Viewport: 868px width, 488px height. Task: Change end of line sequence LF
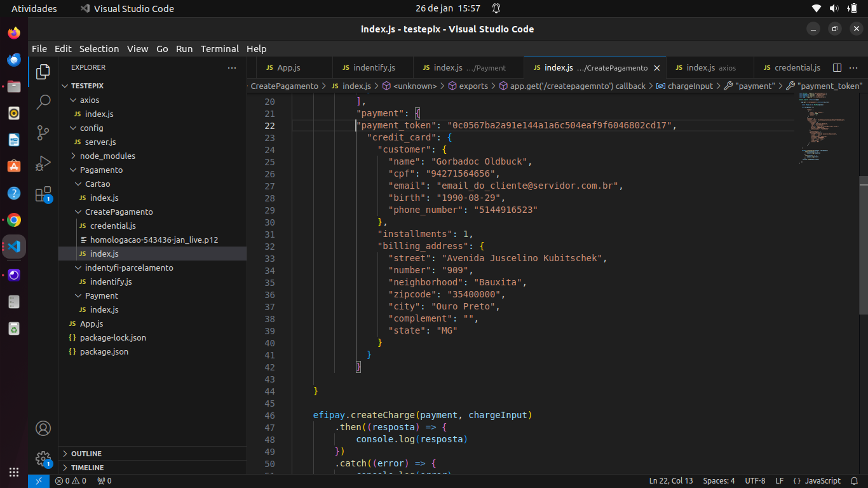tap(779, 481)
